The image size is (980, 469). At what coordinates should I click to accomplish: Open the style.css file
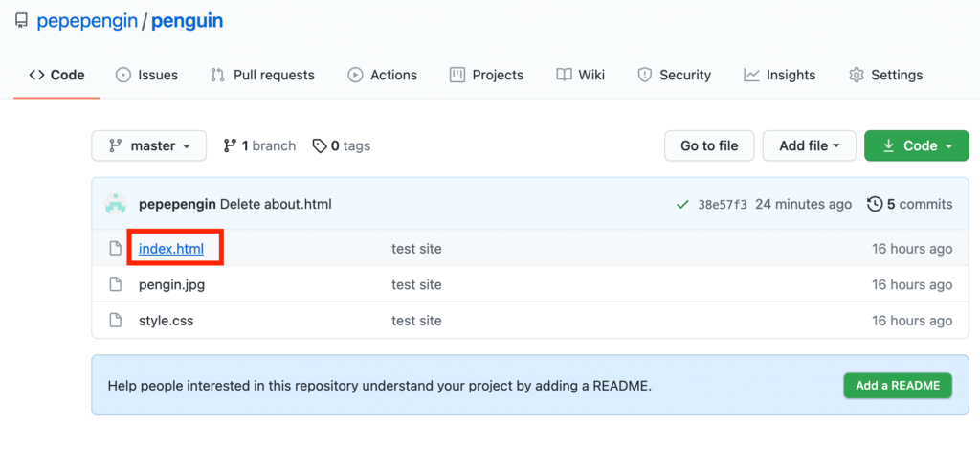167,321
